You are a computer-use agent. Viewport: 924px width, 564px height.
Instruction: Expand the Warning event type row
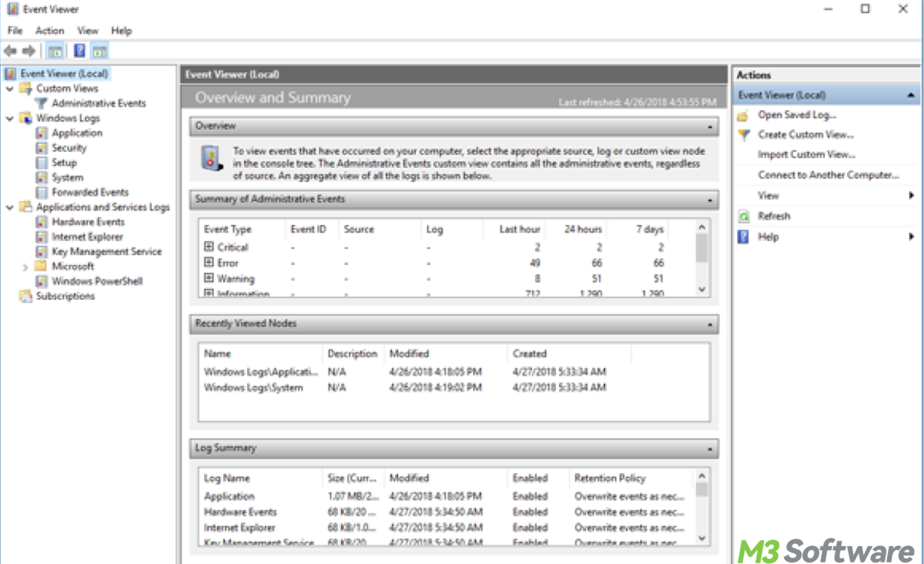[x=208, y=279]
